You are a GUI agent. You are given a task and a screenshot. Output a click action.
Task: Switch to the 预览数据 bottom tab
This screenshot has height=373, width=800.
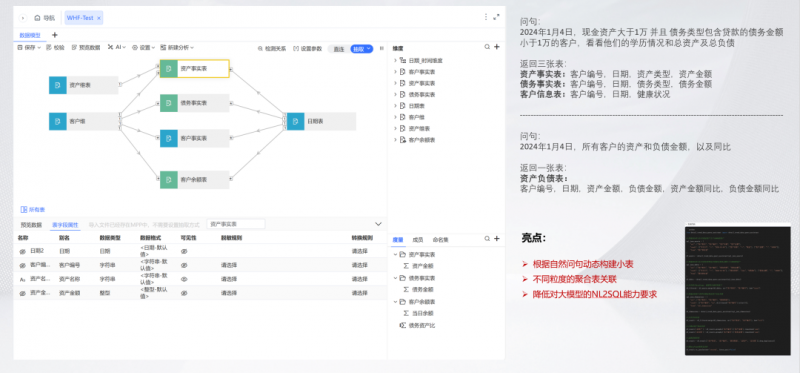pyautogui.click(x=31, y=225)
